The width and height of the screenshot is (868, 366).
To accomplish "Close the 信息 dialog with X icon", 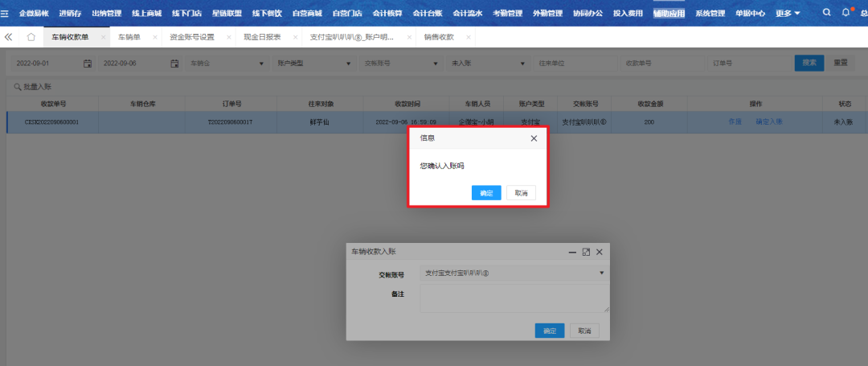I will (x=534, y=138).
